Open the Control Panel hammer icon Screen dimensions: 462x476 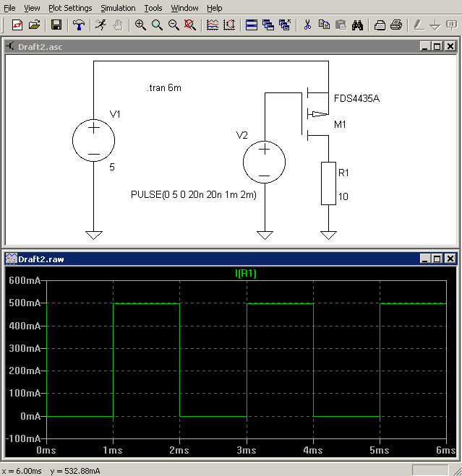(x=79, y=25)
